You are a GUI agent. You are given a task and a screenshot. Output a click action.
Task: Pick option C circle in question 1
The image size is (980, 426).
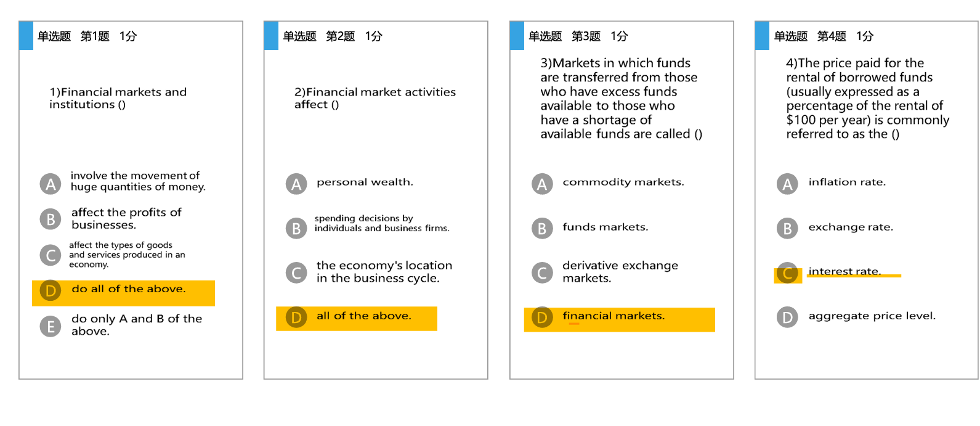51,255
